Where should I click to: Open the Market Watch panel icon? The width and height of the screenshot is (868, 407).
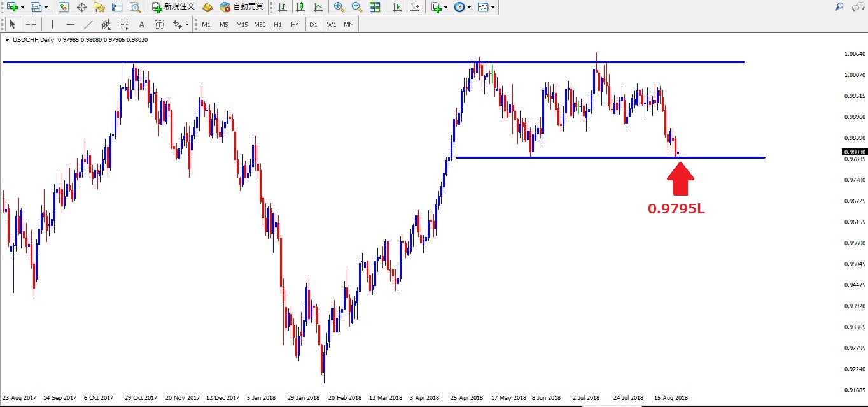tap(64, 8)
